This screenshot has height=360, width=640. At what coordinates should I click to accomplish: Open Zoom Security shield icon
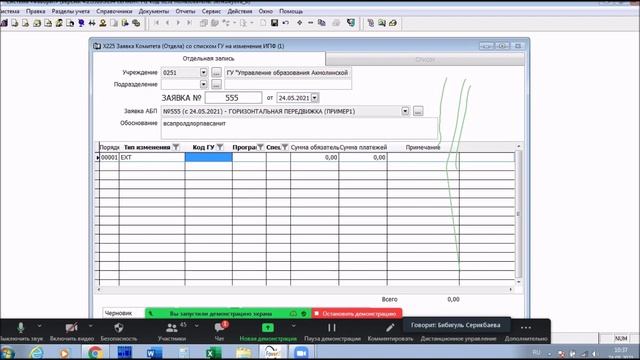pyautogui.click(x=119, y=327)
